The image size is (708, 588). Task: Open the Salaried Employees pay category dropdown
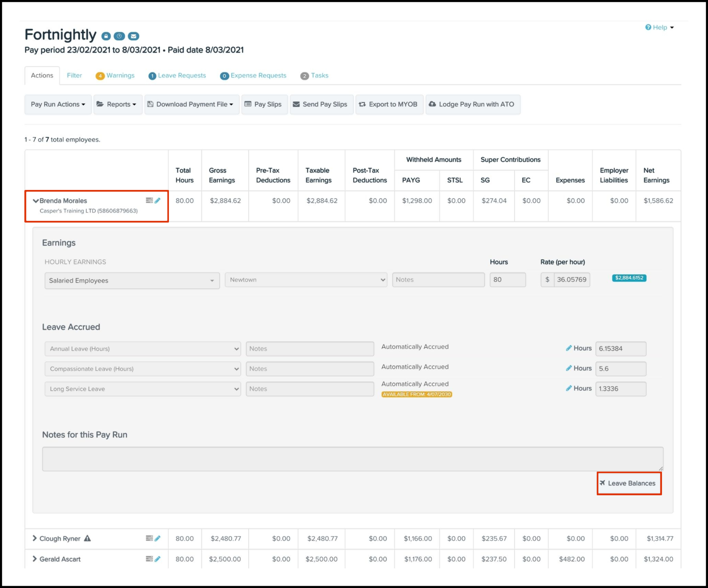(132, 281)
